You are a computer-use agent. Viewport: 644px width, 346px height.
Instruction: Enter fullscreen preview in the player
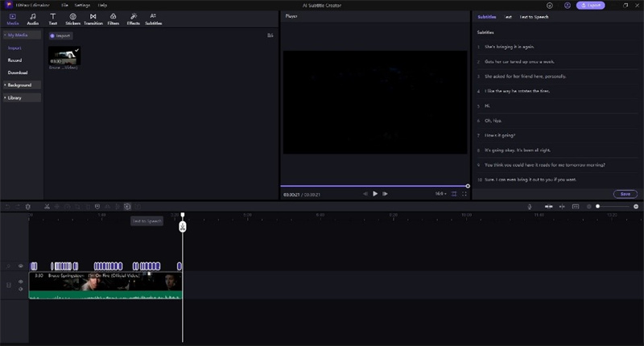click(x=464, y=194)
